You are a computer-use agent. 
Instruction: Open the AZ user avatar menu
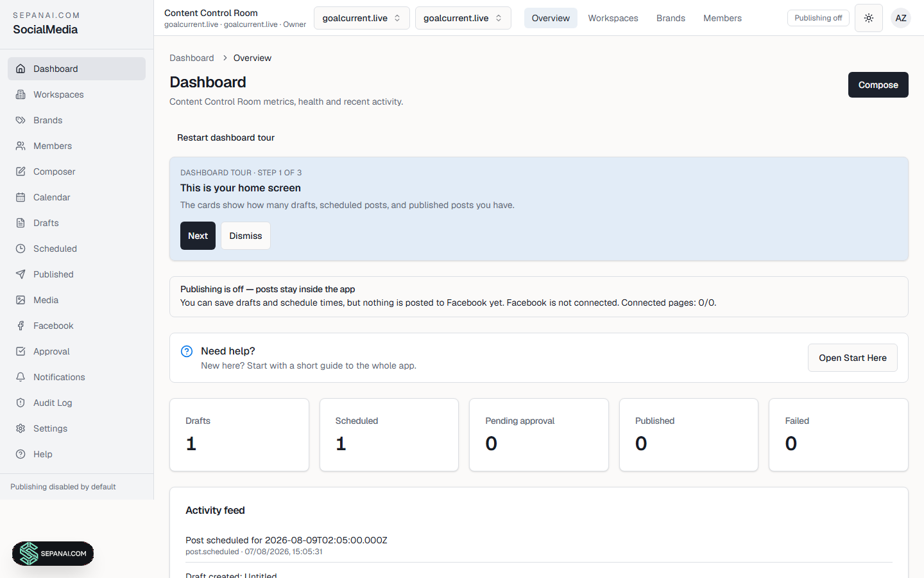pos(901,18)
